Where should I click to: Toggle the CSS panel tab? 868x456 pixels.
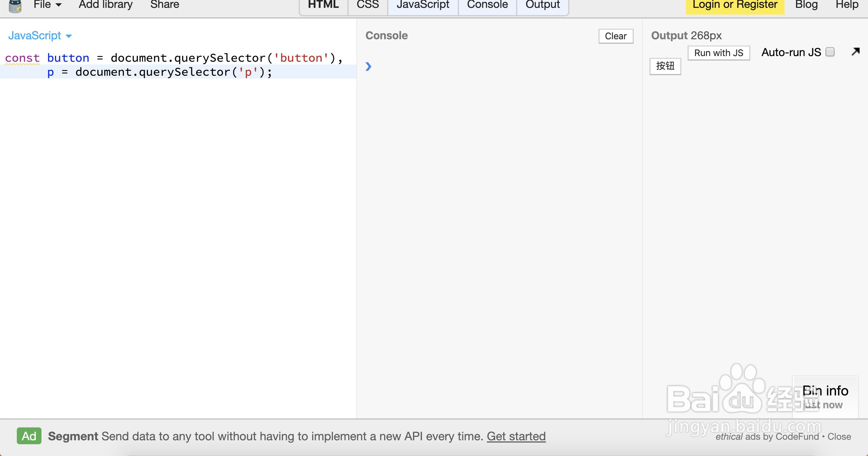coord(368,5)
